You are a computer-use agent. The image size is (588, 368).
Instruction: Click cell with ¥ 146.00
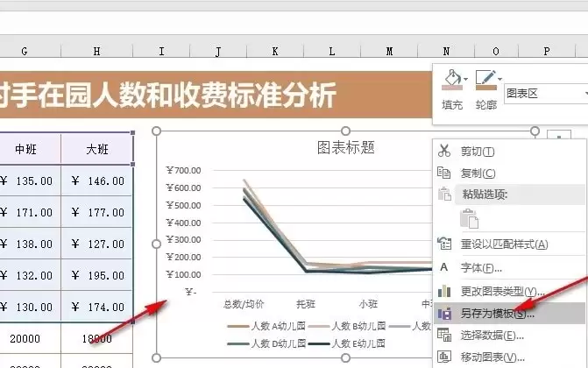pos(97,180)
